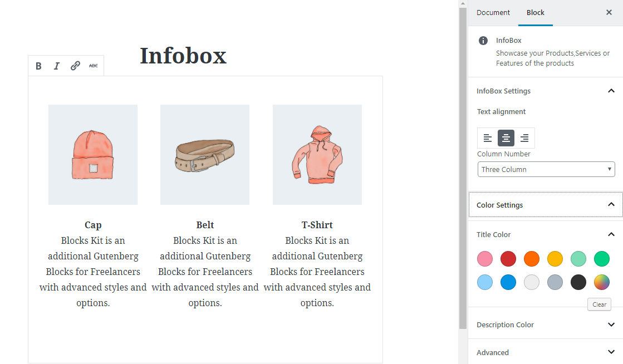Image resolution: width=623 pixels, height=364 pixels.
Task: Apply italic formatting to text
Action: [56, 66]
